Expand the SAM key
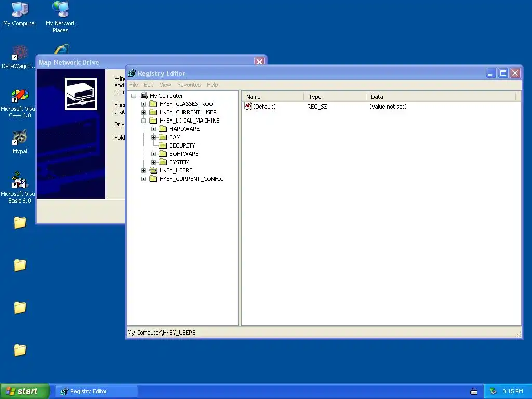532x399 pixels. coord(154,137)
